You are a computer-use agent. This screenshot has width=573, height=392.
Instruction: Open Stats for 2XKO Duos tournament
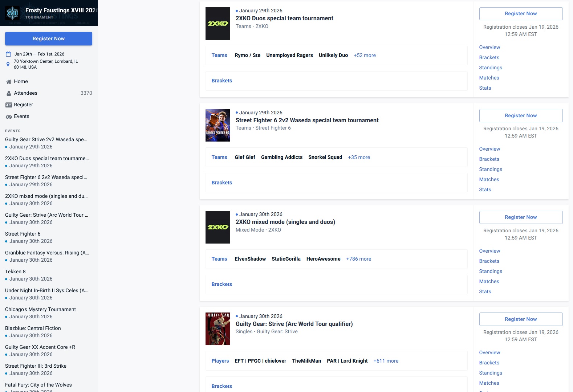pos(485,88)
